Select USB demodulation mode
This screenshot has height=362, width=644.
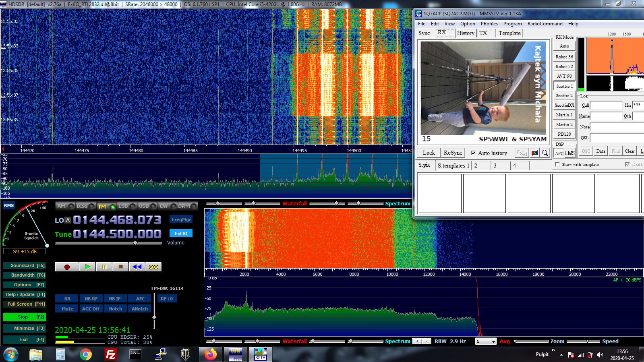pyautogui.click(x=147, y=206)
